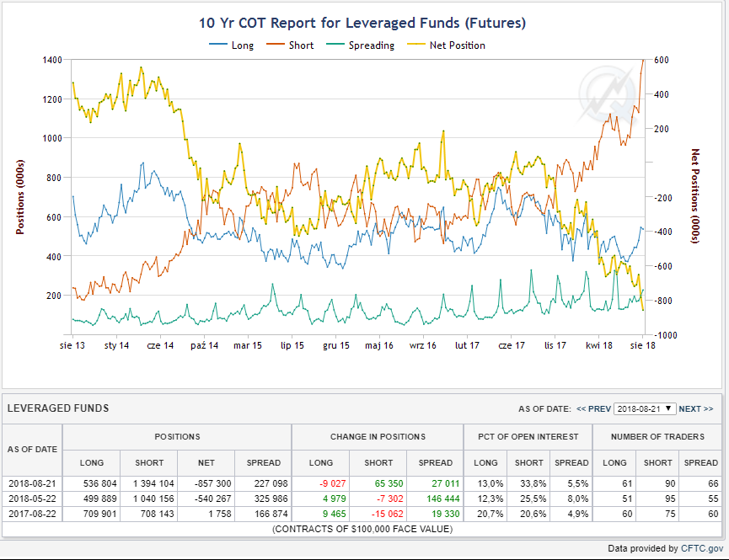Click net position value -540 267
This screenshot has width=729, height=560.
click(212, 499)
